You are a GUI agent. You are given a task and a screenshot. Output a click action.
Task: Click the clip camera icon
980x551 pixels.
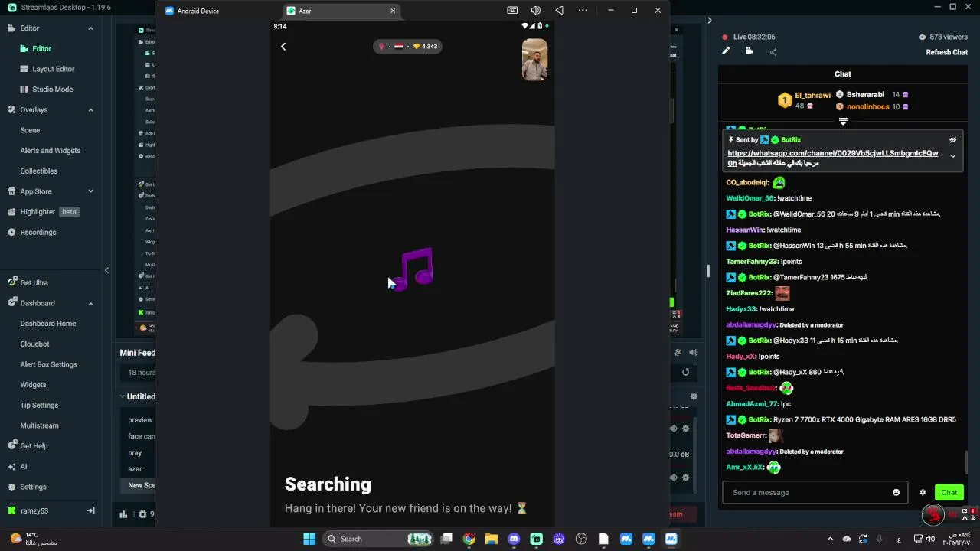pyautogui.click(x=749, y=51)
